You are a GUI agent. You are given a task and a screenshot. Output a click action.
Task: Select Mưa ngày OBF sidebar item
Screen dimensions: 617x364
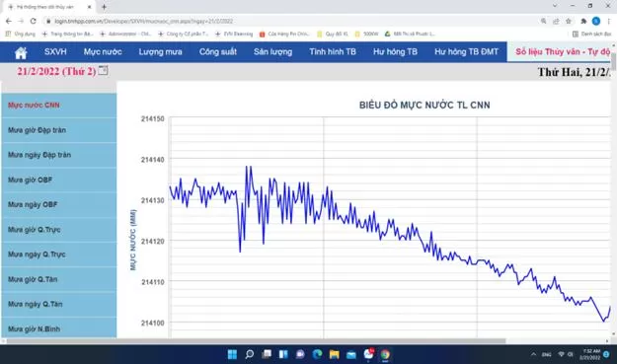coord(33,204)
